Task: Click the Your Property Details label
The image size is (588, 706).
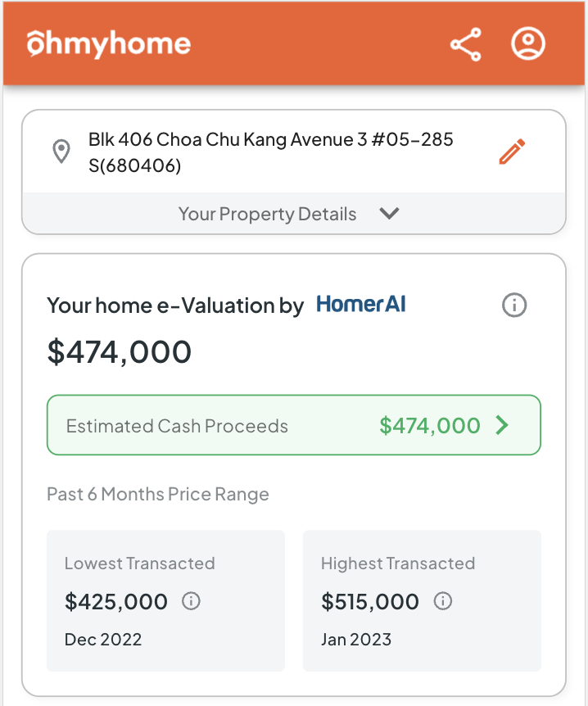Action: pyautogui.click(x=267, y=214)
